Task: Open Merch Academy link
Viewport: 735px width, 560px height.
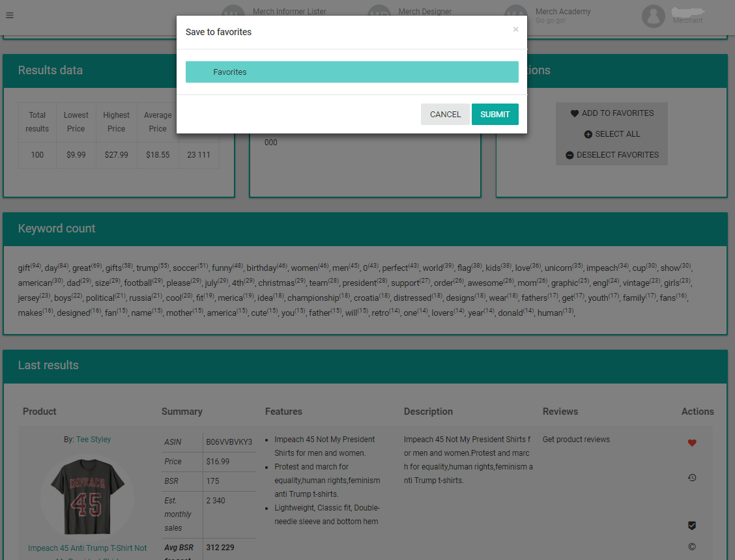Action: 563,11
